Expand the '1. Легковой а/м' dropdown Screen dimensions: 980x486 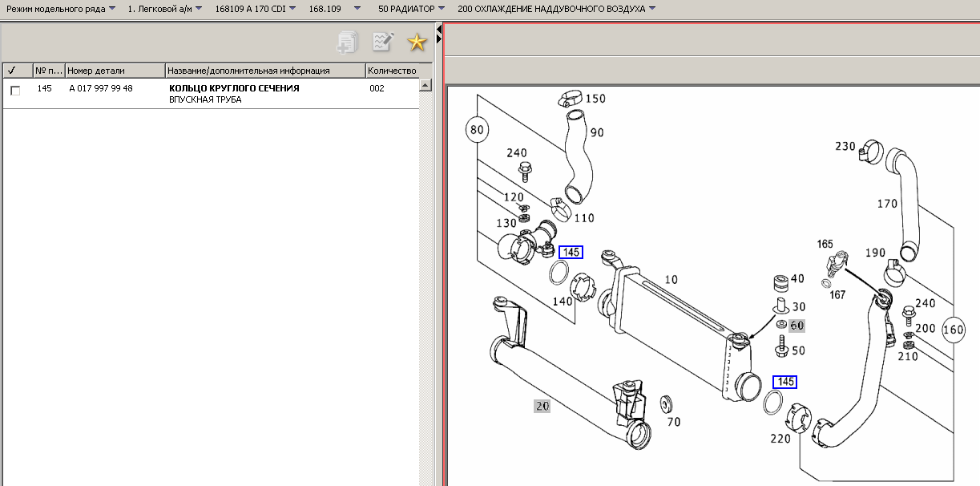(165, 9)
